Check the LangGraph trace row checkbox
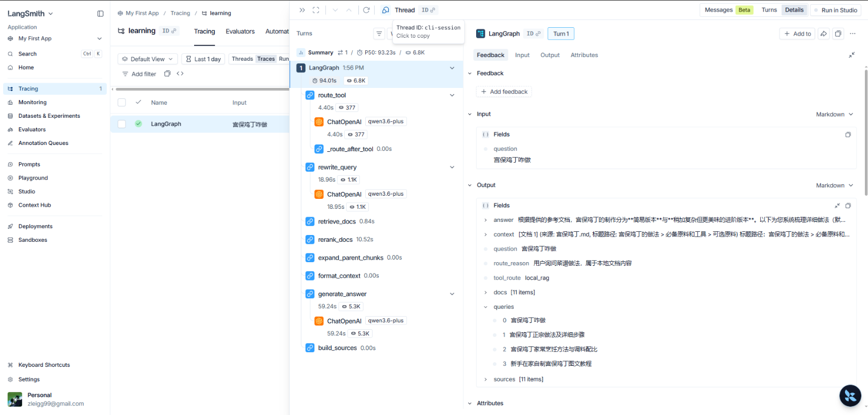Viewport: 868px width, 415px height. 122,124
